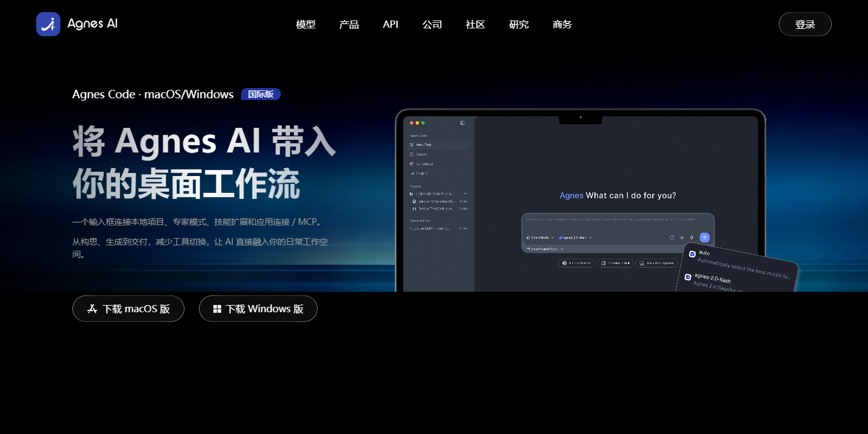
Task: Click the 下载 macOS 版 download button
Action: pyautogui.click(x=128, y=309)
